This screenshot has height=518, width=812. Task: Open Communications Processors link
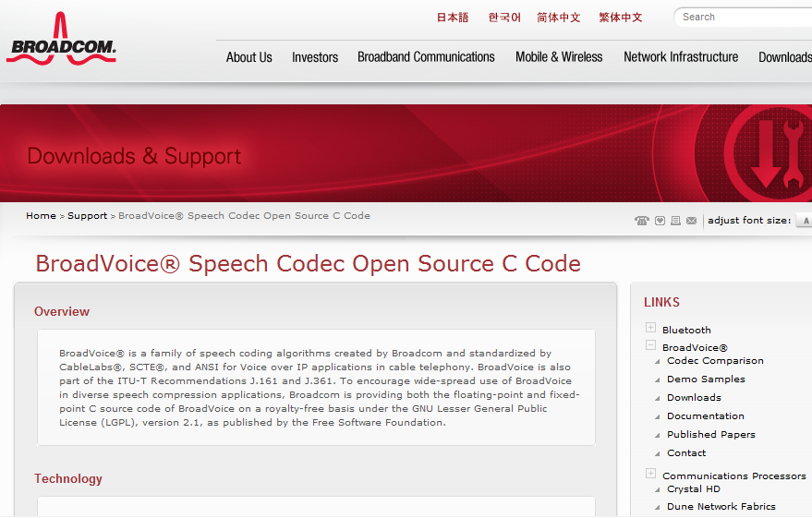point(733,476)
